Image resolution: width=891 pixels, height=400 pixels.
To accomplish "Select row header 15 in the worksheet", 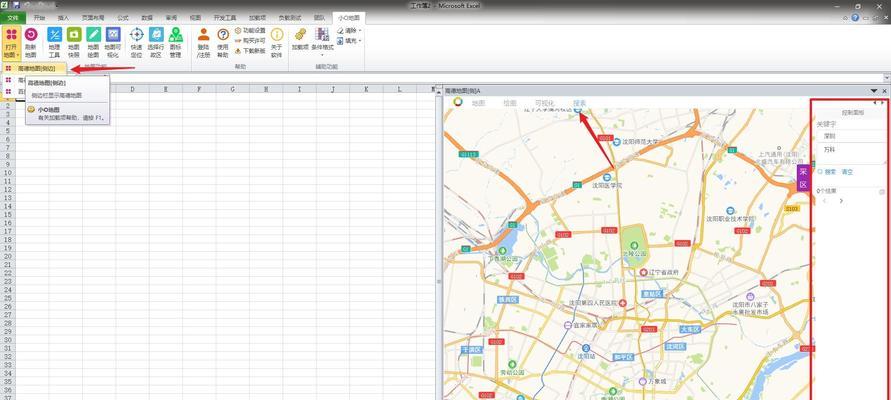I will (8, 214).
